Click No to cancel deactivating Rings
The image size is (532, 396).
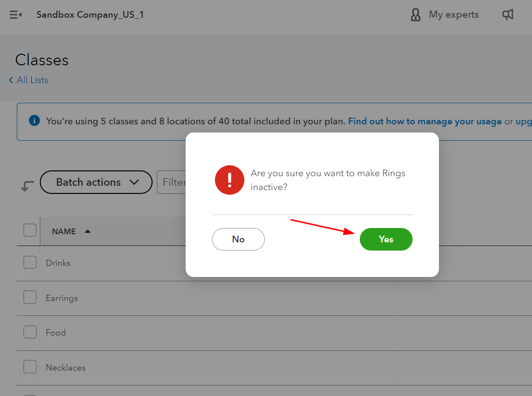pos(238,239)
